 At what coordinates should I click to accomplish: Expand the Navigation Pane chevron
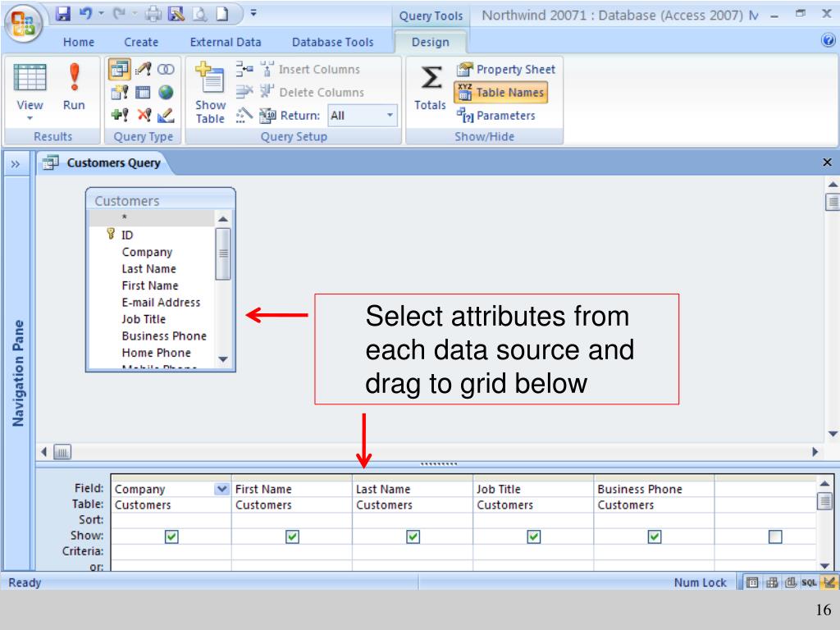[16, 164]
